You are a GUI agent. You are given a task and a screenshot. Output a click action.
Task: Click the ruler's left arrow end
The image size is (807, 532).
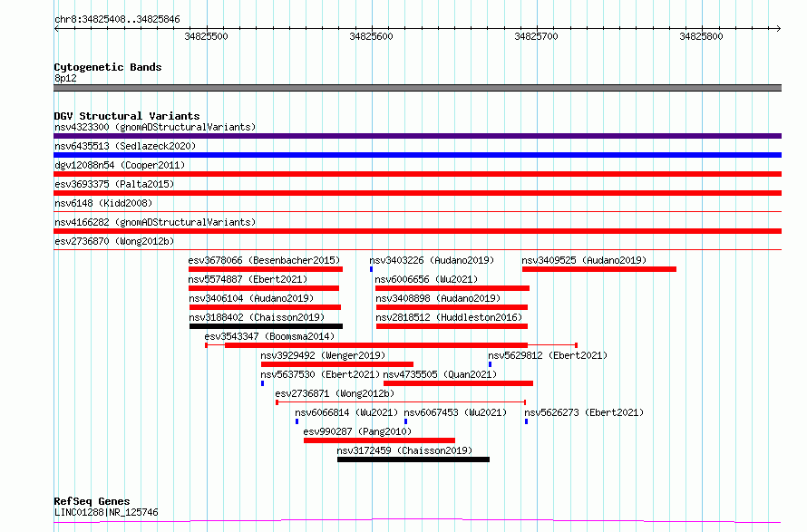(56, 28)
